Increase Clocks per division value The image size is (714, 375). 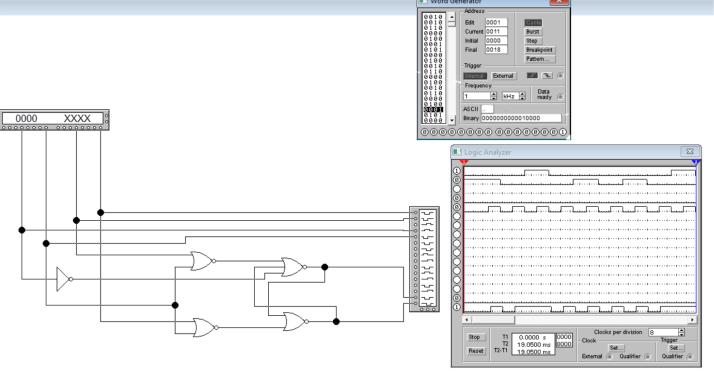coord(681,330)
